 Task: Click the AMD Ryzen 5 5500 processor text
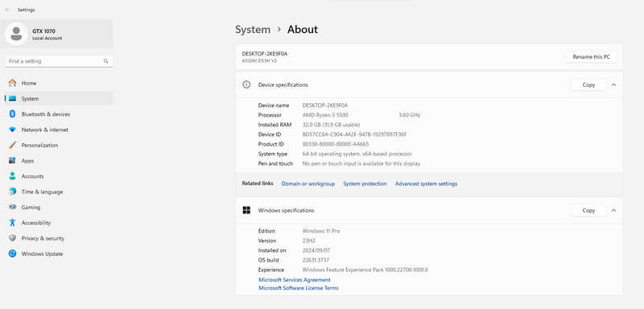pyautogui.click(x=325, y=115)
